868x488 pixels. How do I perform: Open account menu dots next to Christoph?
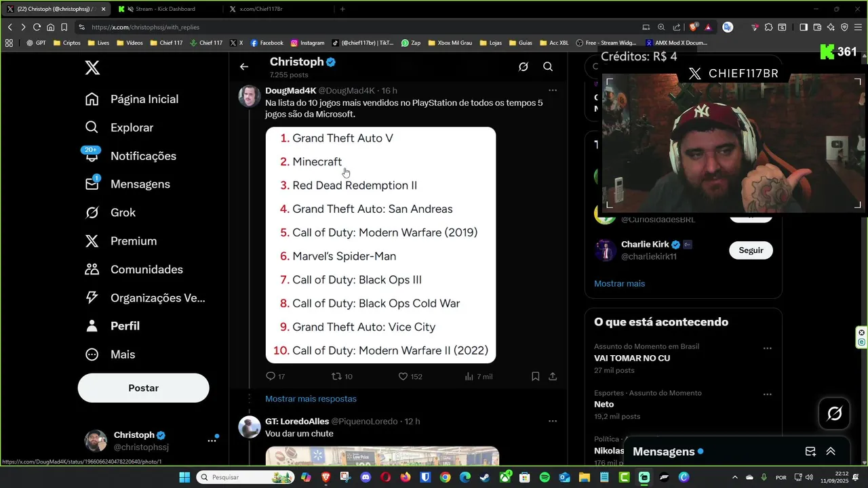click(212, 441)
